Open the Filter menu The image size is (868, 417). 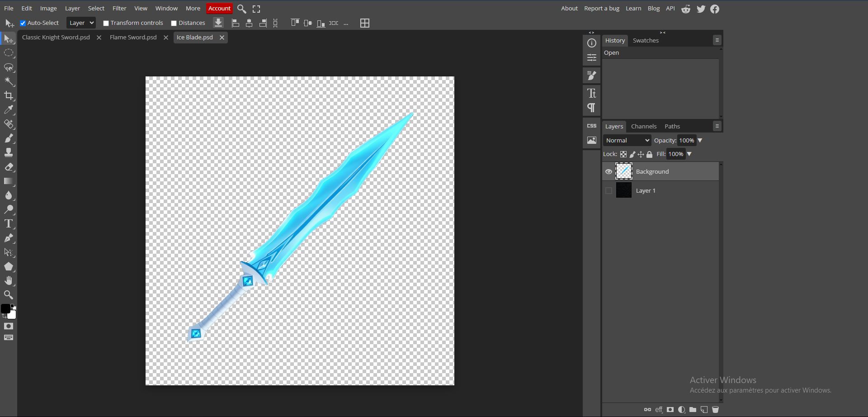119,9
